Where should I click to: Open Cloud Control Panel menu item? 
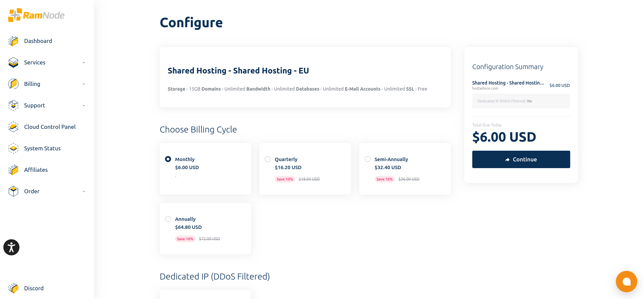tap(50, 127)
